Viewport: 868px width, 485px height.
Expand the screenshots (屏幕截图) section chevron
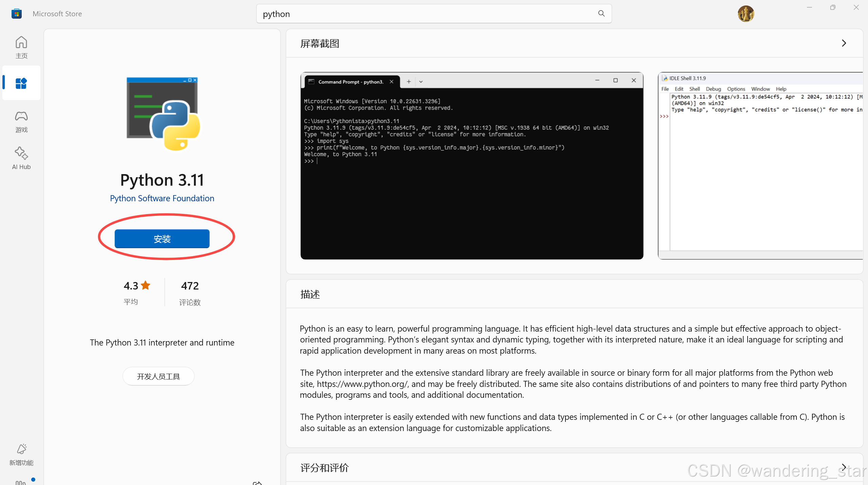(x=844, y=43)
